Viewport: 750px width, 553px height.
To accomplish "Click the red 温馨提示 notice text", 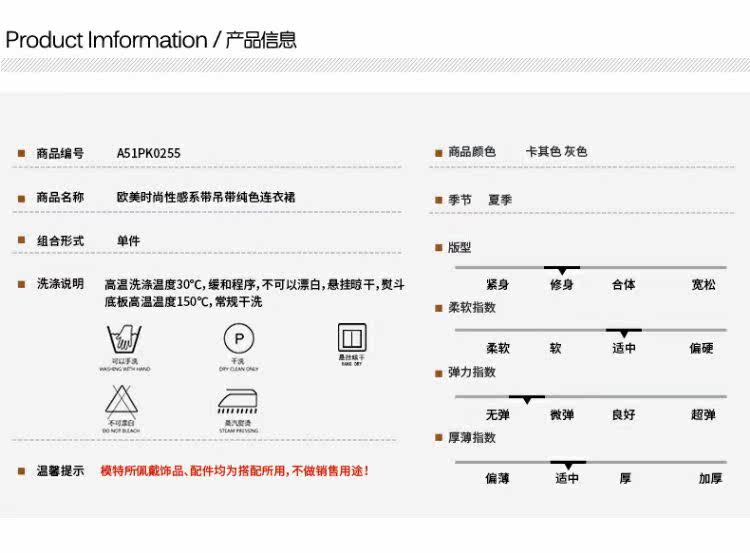I will tap(235, 471).
